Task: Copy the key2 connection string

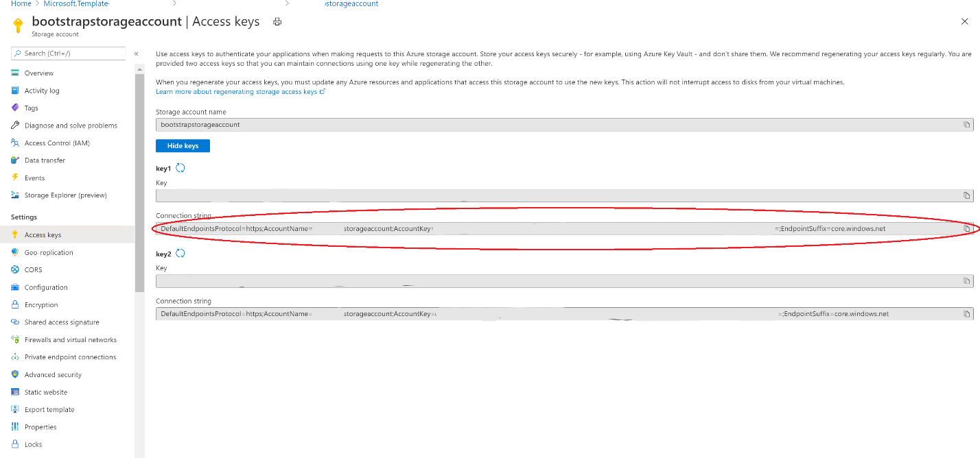Action: point(966,314)
